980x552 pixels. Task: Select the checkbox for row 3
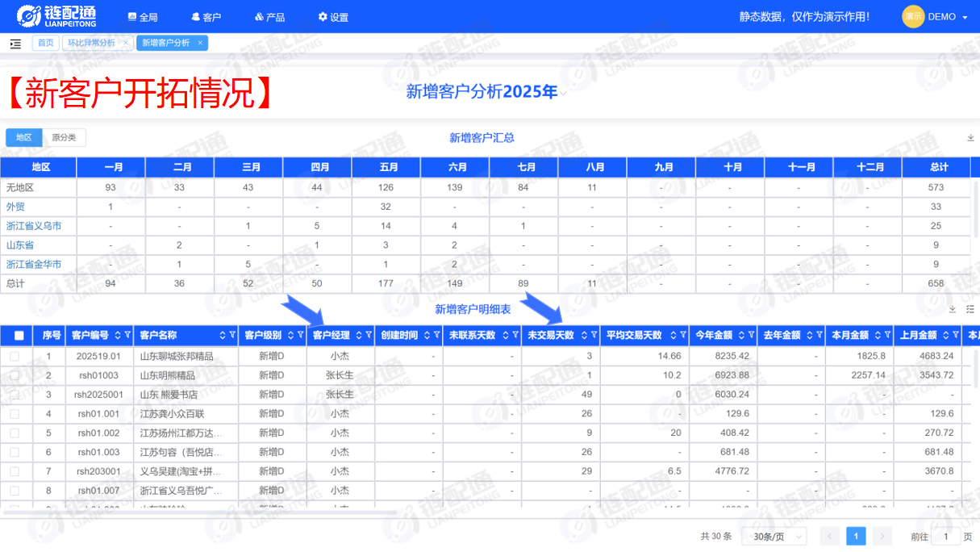15,395
